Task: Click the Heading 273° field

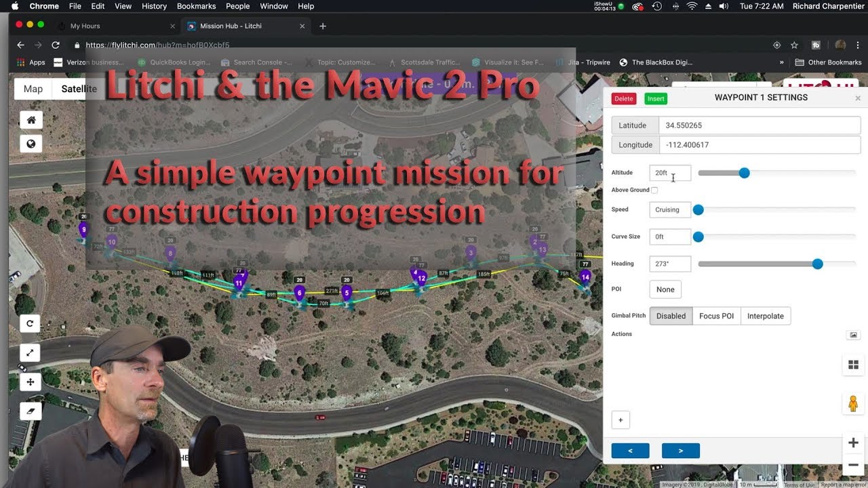Action: point(670,264)
